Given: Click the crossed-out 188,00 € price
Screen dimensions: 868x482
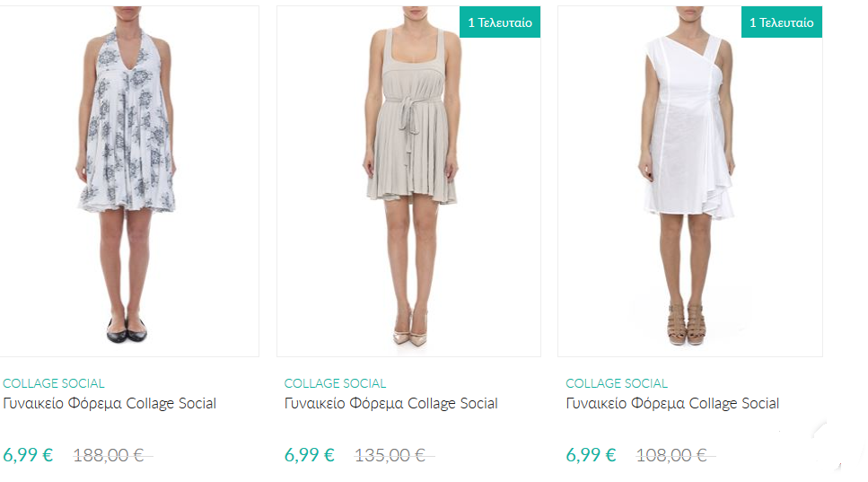Looking at the screenshot, I should click(109, 455).
